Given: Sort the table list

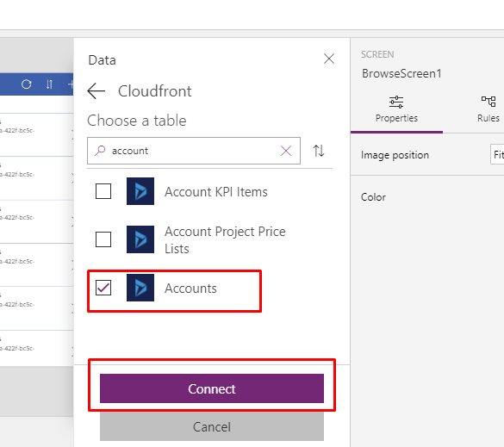Looking at the screenshot, I should click(319, 151).
